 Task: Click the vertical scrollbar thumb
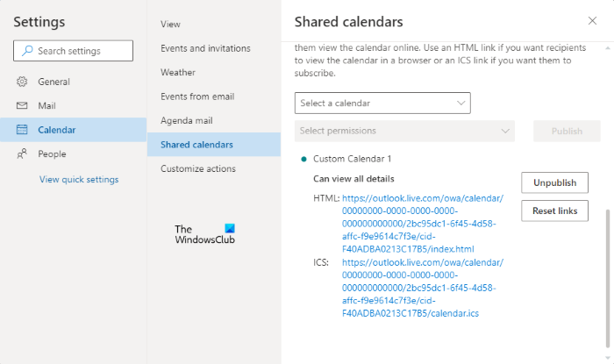coord(608,278)
